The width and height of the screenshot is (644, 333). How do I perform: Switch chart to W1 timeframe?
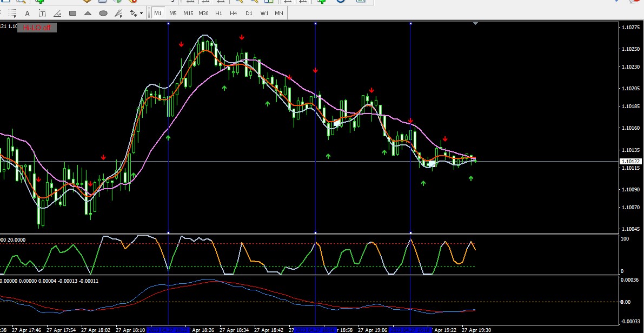click(x=264, y=13)
